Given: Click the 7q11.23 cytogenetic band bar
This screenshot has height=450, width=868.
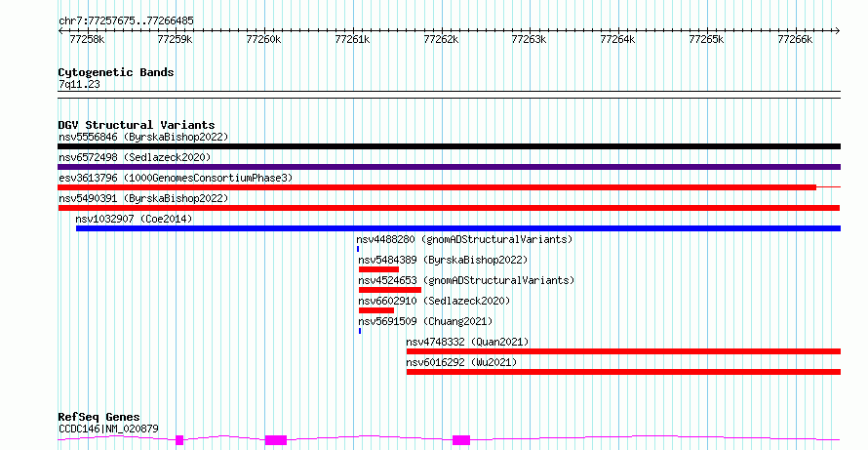Looking at the screenshot, I should coord(449,95).
